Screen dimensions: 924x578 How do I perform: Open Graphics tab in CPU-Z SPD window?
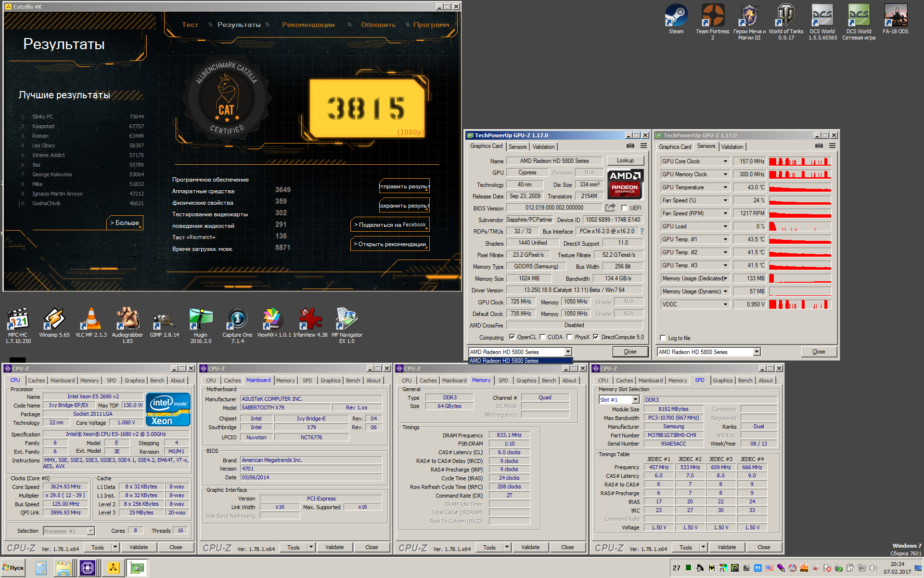pyautogui.click(x=723, y=381)
